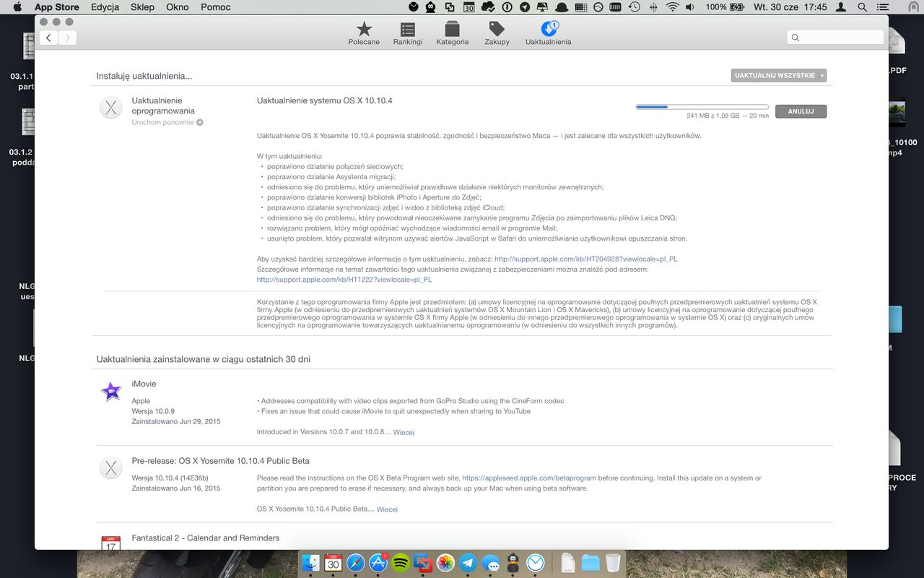Open the Trash in the Dock
This screenshot has width=924, height=578.
(613, 563)
